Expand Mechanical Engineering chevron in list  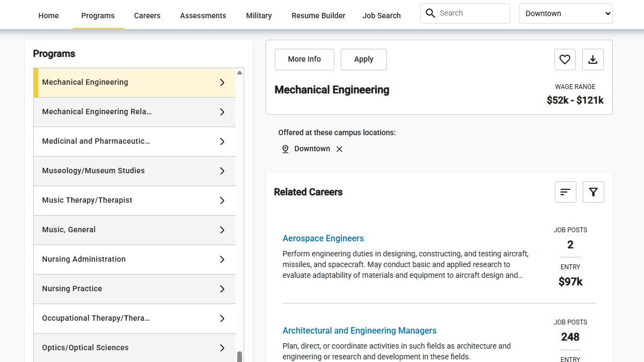[222, 83]
